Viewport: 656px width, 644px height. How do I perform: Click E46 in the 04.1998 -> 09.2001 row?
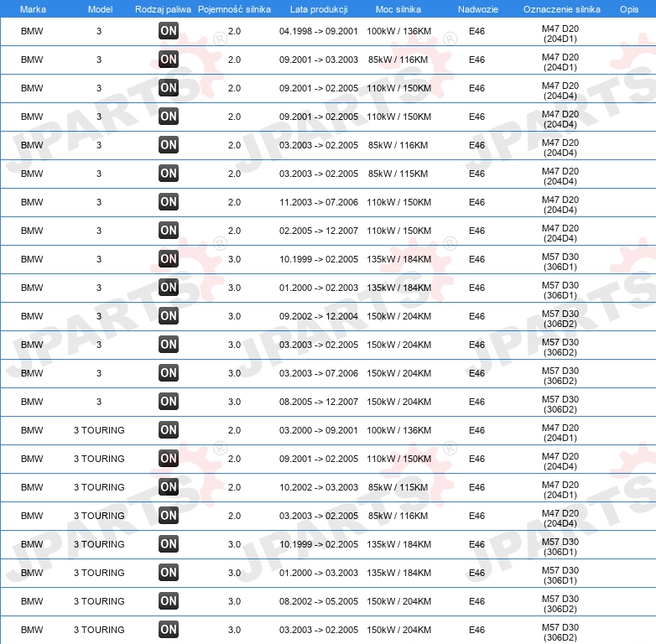coord(477,31)
